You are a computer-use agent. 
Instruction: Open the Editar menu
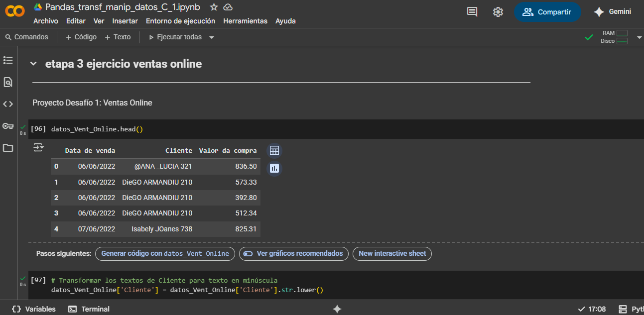click(x=76, y=21)
